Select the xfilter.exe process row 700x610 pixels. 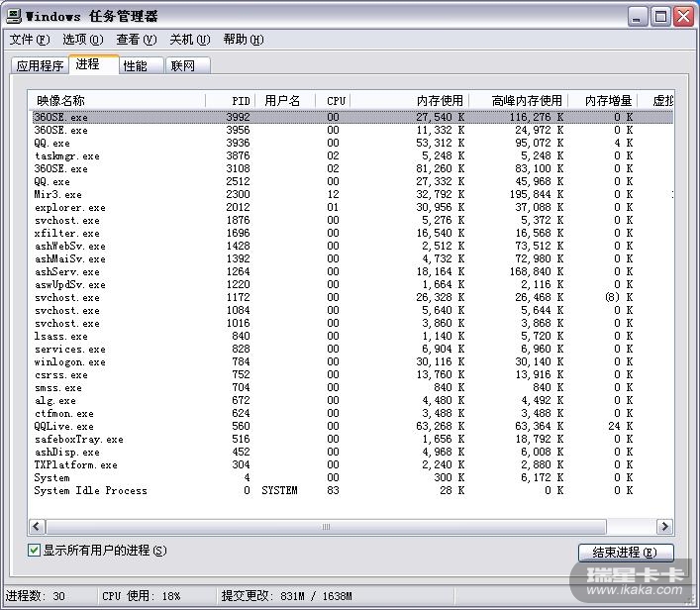350,233
